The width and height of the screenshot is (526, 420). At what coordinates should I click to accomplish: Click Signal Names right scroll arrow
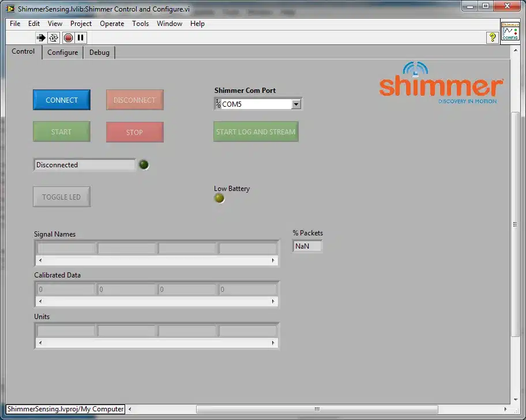click(x=273, y=261)
